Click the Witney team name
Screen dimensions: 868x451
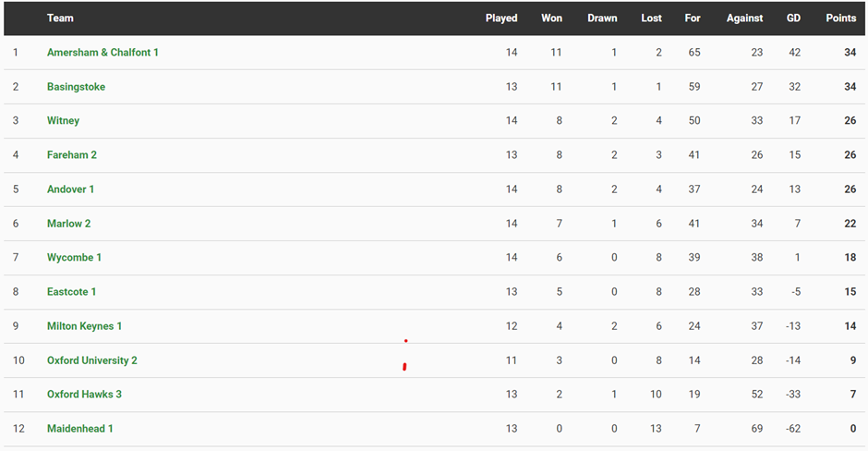click(63, 121)
